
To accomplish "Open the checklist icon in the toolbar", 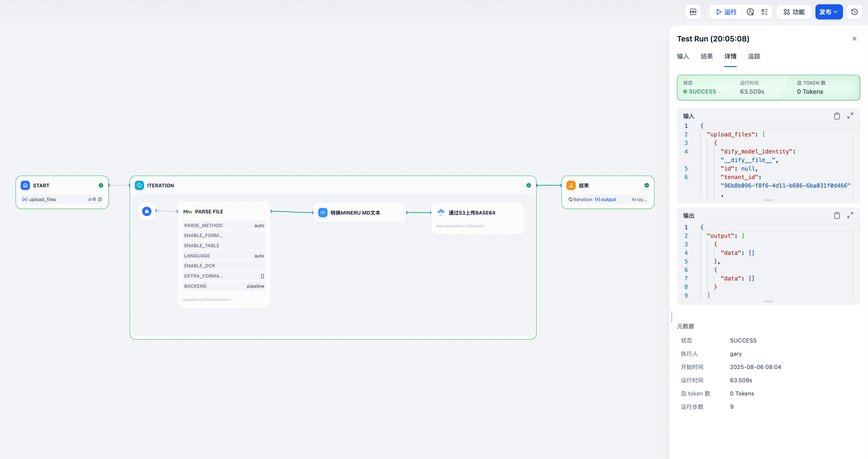I will 765,12.
